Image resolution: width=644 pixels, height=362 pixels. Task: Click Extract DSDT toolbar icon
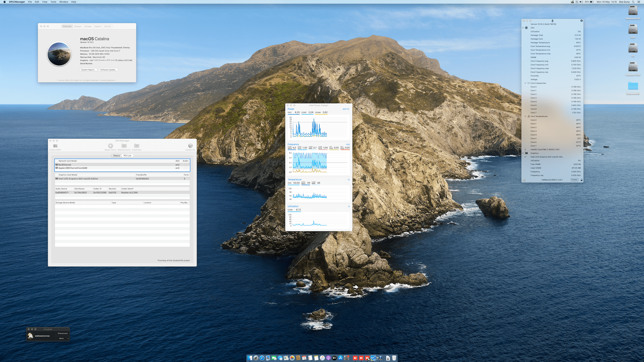55,146
